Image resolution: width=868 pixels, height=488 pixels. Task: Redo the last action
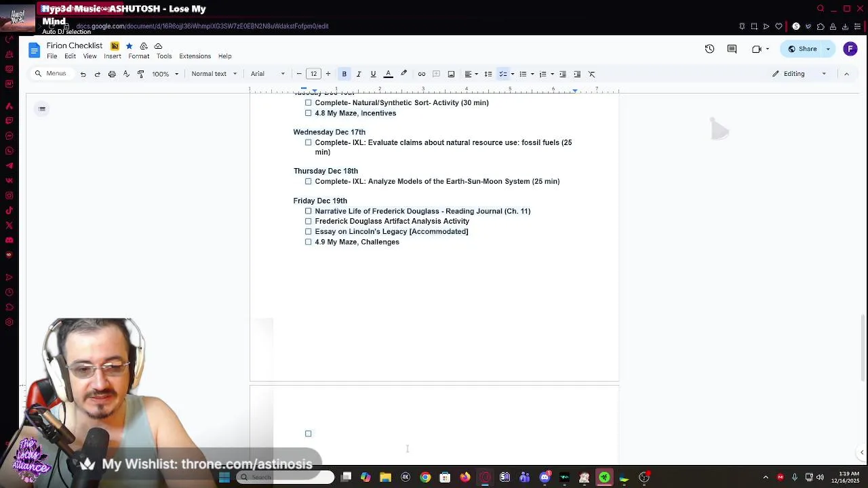[97, 74]
